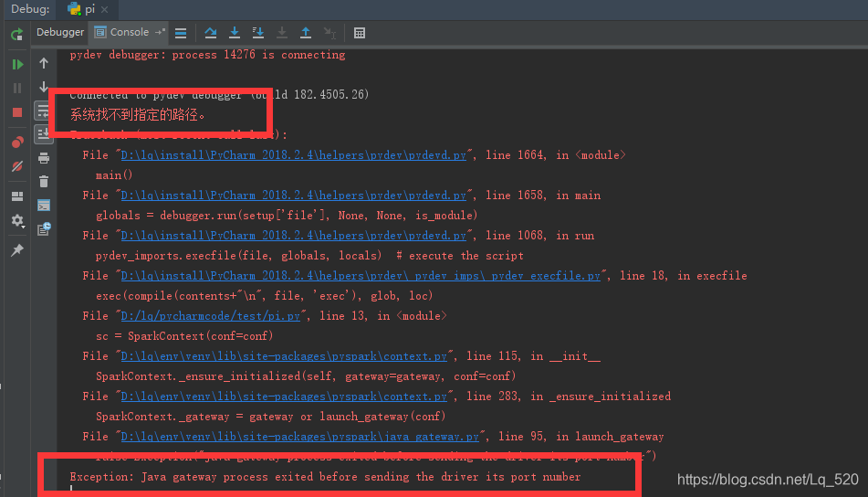This screenshot has width=868, height=497.
Task: Click the 'SparkContext._ensure_initialized' line
Action: 306,376
